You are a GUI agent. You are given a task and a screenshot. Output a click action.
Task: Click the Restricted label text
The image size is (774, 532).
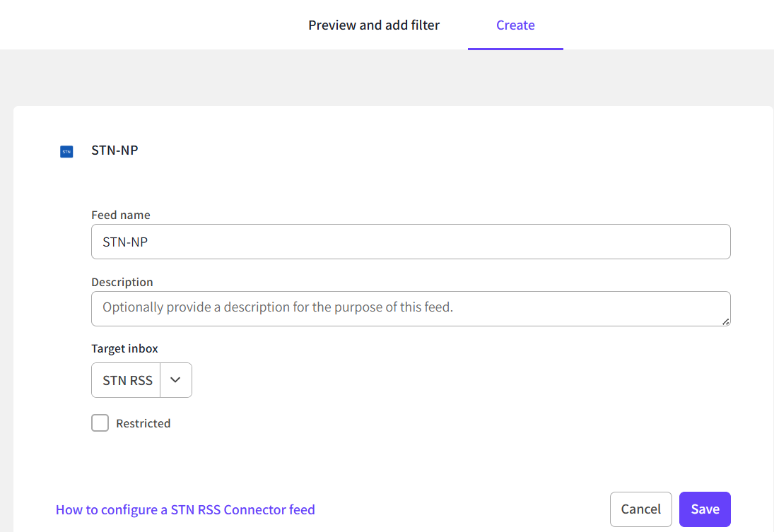coord(143,424)
